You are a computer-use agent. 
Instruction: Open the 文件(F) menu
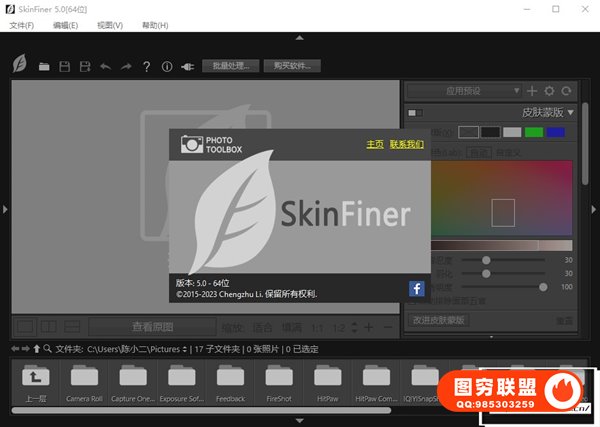(x=21, y=24)
